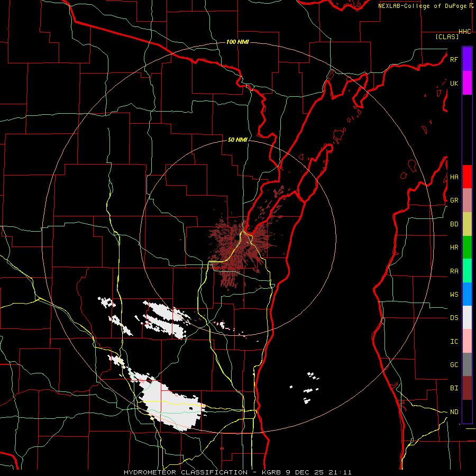Click the magenta UK color swatch
476x476 pixels.
click(x=467, y=83)
